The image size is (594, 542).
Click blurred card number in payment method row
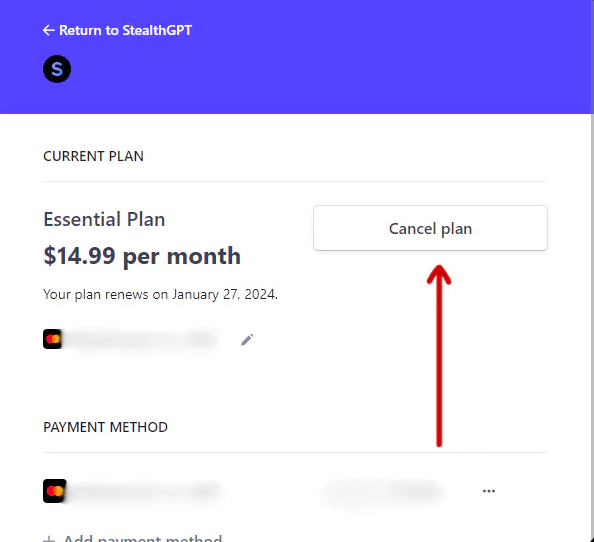145,491
